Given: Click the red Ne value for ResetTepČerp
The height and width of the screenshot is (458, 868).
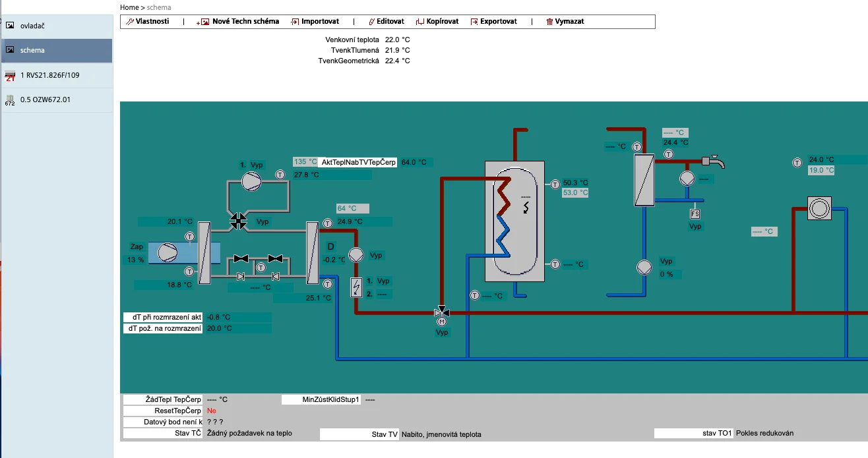Looking at the screenshot, I should click(211, 411).
